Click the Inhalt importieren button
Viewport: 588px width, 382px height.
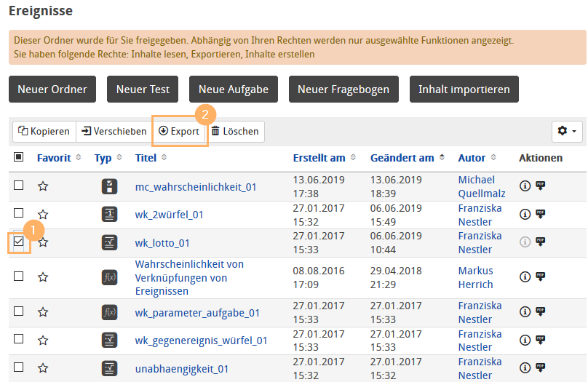pyautogui.click(x=464, y=89)
